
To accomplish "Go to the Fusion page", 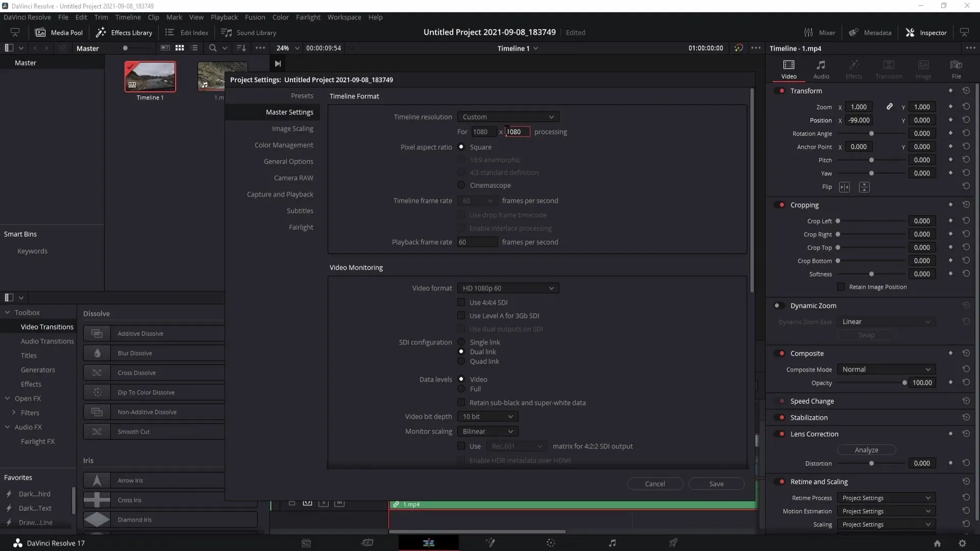I will tap(490, 543).
